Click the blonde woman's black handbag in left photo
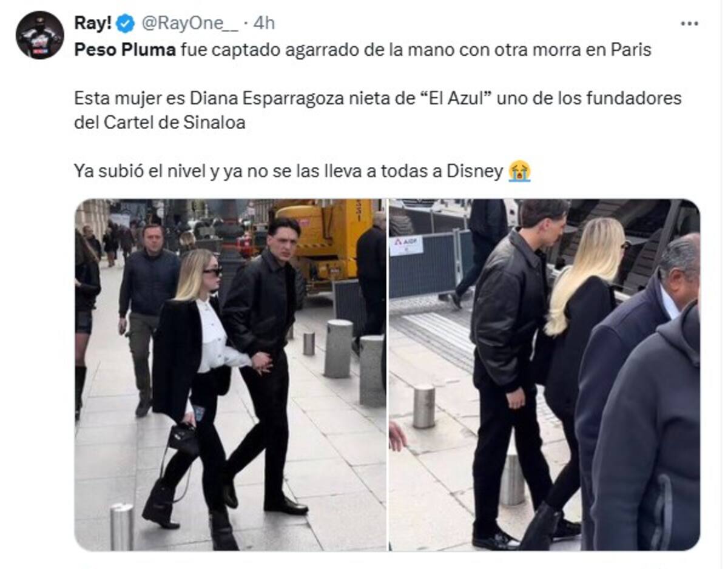Viewport: 728px width, 569px height. click(184, 440)
